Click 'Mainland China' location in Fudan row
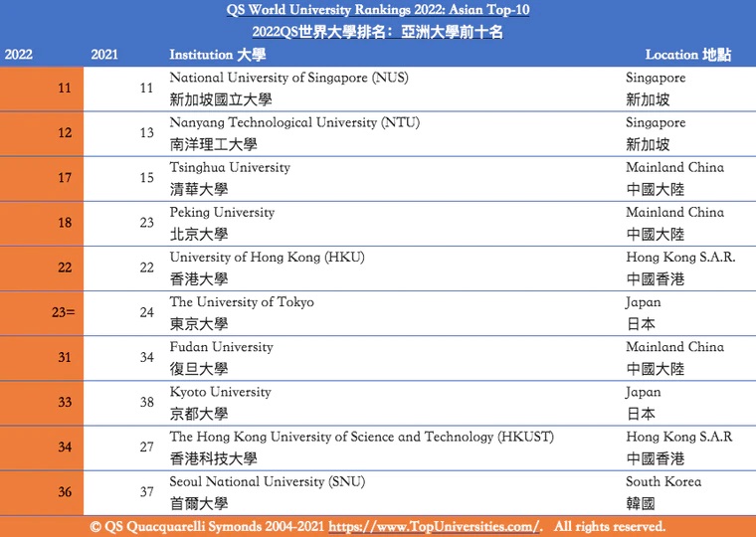The image size is (756, 537). 675,347
